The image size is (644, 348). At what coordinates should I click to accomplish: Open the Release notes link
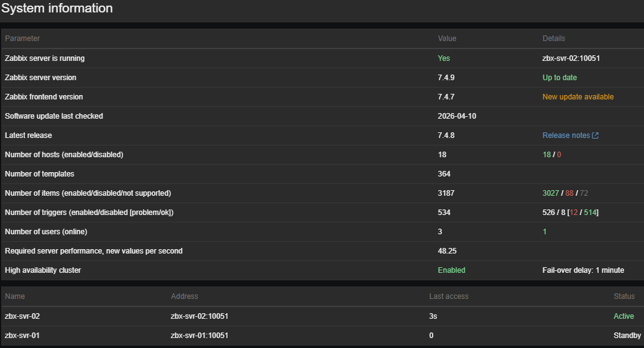tap(566, 135)
